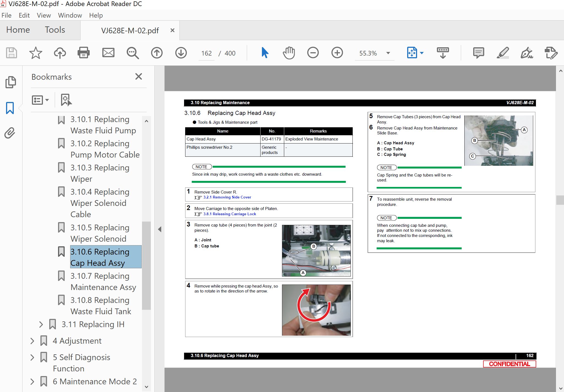The width and height of the screenshot is (564, 392).
Task: Expand 6 Maintenance Mode 2 bookmark
Action: (32, 382)
